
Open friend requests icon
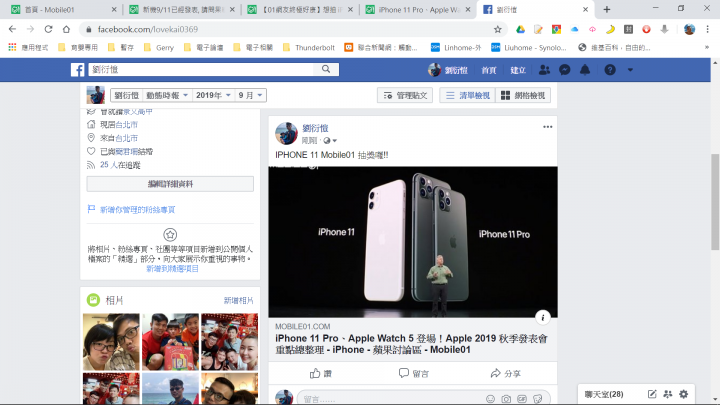[x=545, y=70]
